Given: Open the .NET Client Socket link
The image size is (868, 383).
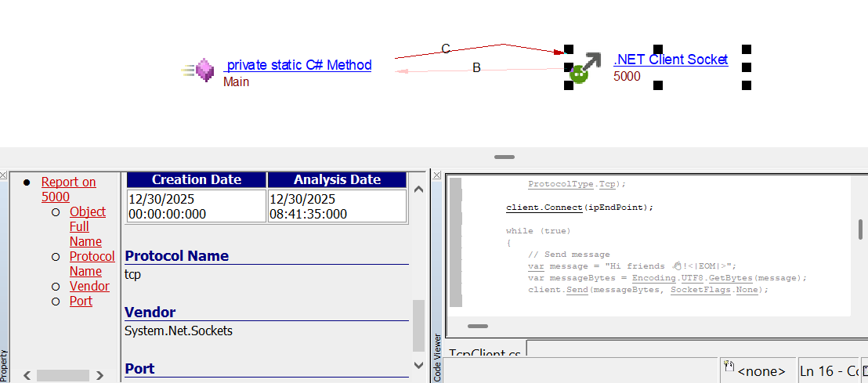Looking at the screenshot, I should click(671, 60).
